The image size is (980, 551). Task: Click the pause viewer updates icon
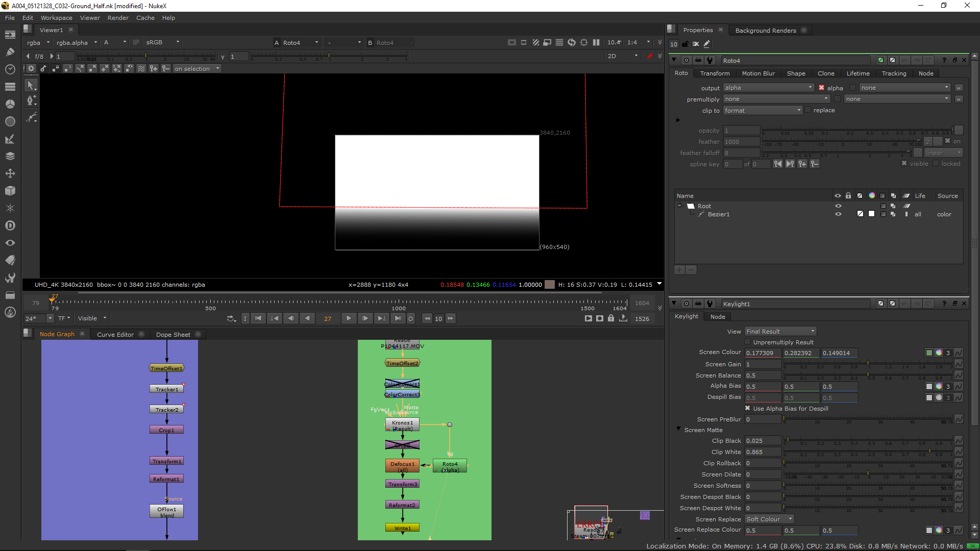point(596,42)
